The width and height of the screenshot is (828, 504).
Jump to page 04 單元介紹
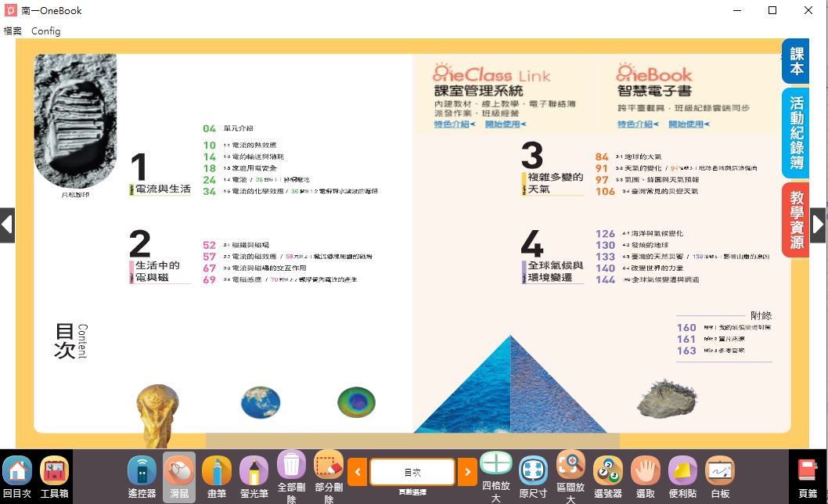(x=228, y=128)
